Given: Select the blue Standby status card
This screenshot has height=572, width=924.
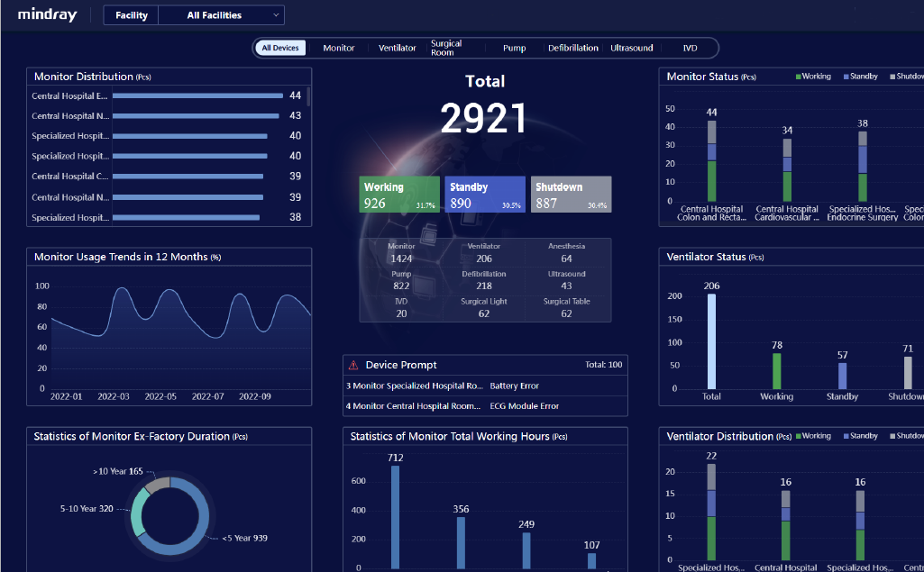Looking at the screenshot, I should tap(484, 194).
